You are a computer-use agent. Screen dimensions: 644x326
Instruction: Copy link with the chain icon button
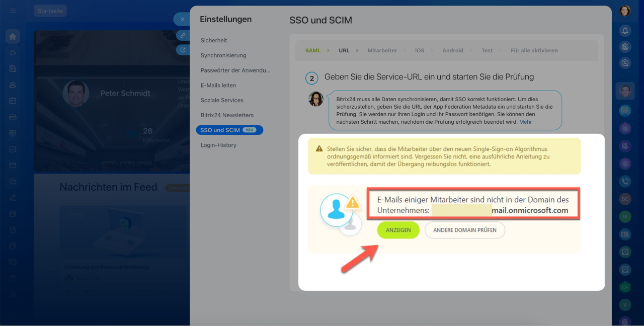(183, 35)
